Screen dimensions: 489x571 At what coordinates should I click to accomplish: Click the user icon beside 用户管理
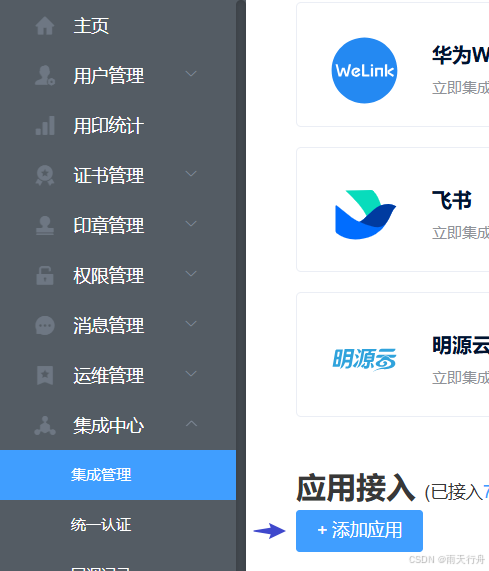pos(45,75)
